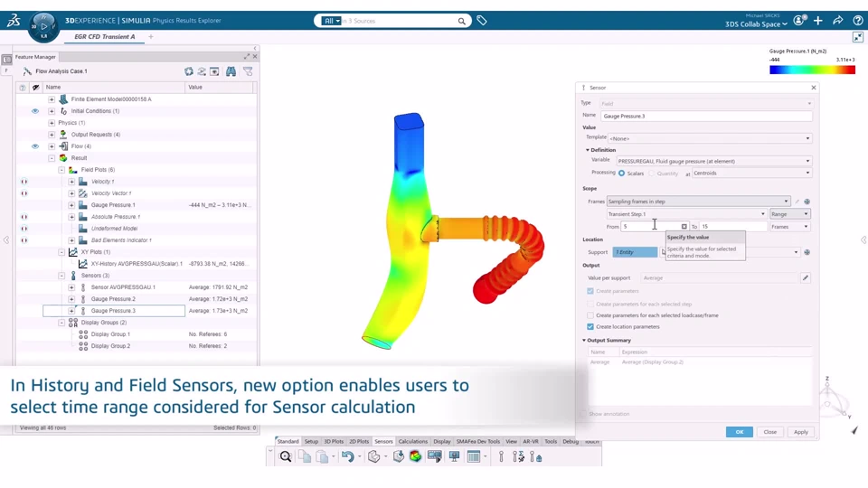Expand the Gauge Pressure.3 tree node
The height and width of the screenshot is (488, 868).
coord(71,311)
